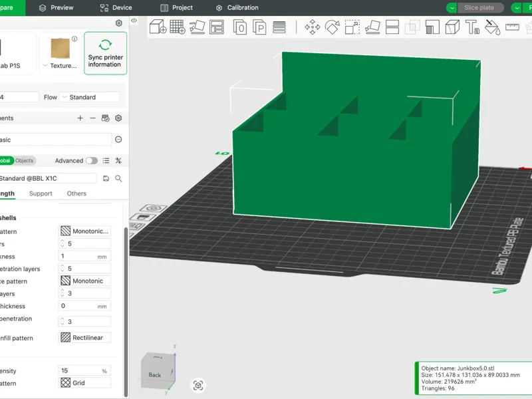Select the Rotate tool icon
Image resolution: width=532 pixels, height=399 pixels.
coord(332,27)
